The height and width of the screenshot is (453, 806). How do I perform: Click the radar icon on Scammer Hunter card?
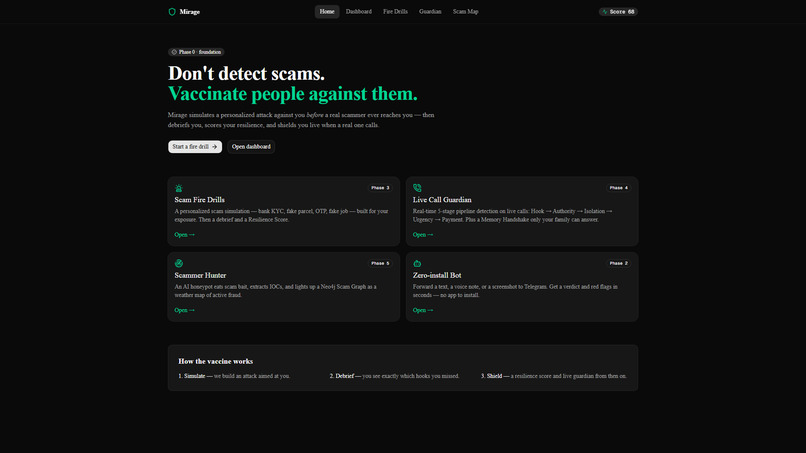point(178,263)
